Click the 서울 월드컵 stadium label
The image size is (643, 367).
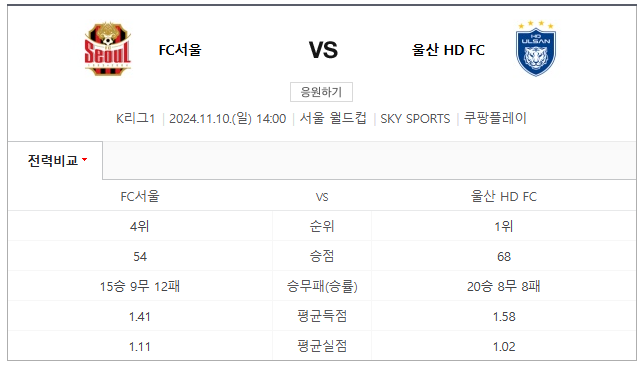pos(333,119)
